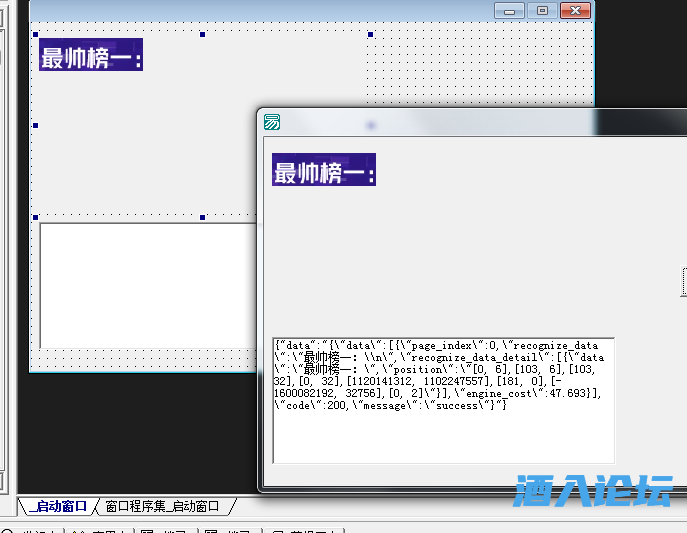Click the left-middle selection handle in the designer
Screen dimensions: 687x533
36,126
